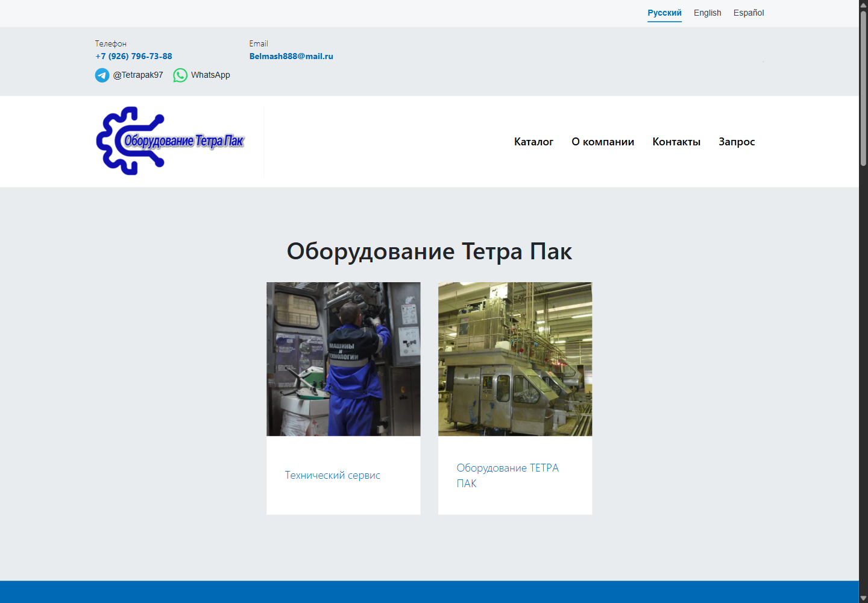Open the Технический сервис link
Viewport: 868px width, 603px height.
[333, 475]
